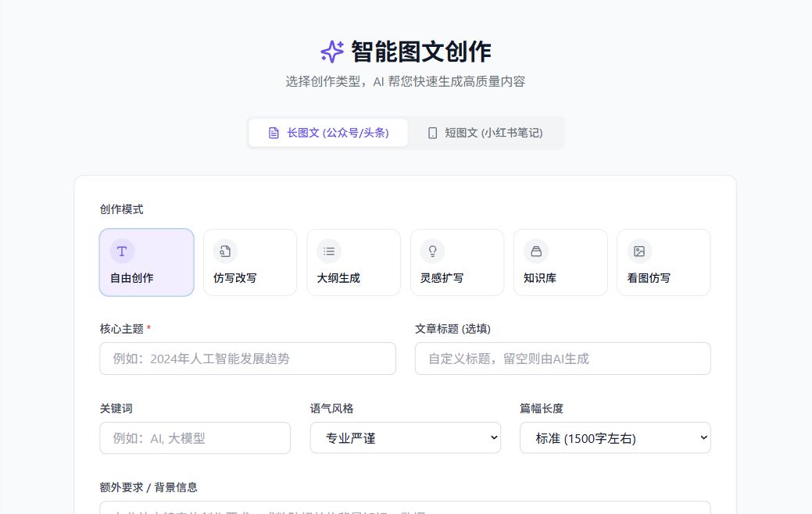Select the 灵感扩写 mode label

(442, 278)
